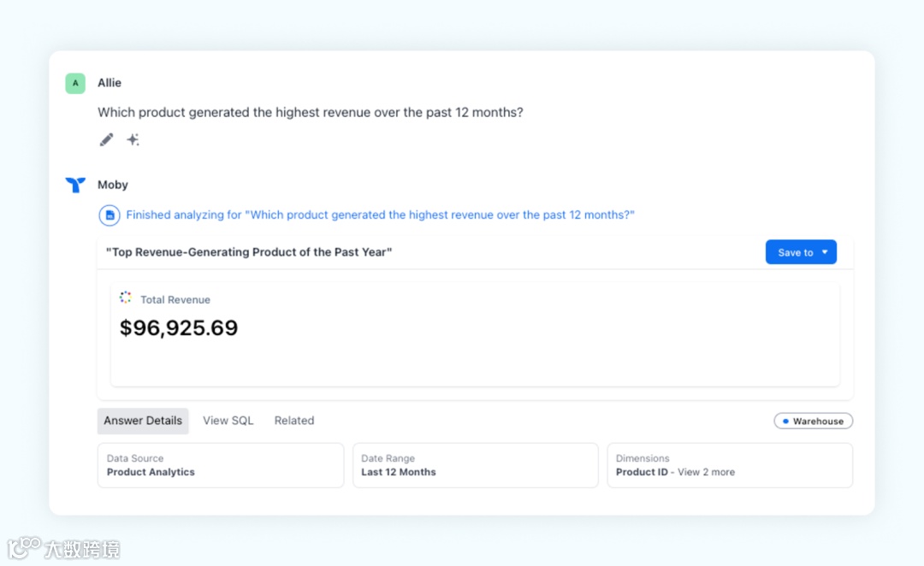Viewport: 924px width, 566px height.
Task: Click the pencil edit icon under the question
Action: (x=106, y=139)
